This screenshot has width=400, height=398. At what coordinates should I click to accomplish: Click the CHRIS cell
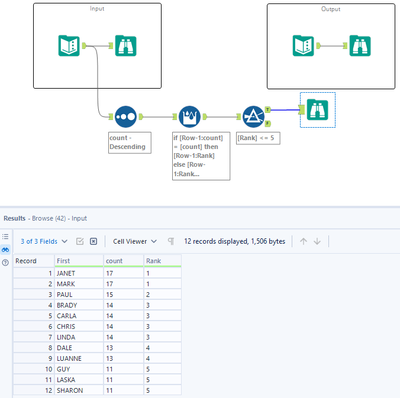(x=79, y=327)
